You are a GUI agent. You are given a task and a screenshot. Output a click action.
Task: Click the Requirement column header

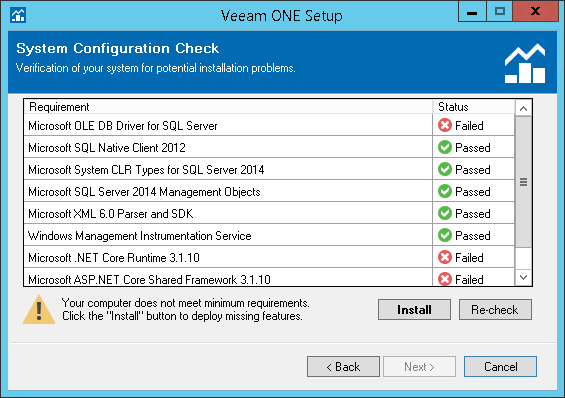pyautogui.click(x=228, y=107)
